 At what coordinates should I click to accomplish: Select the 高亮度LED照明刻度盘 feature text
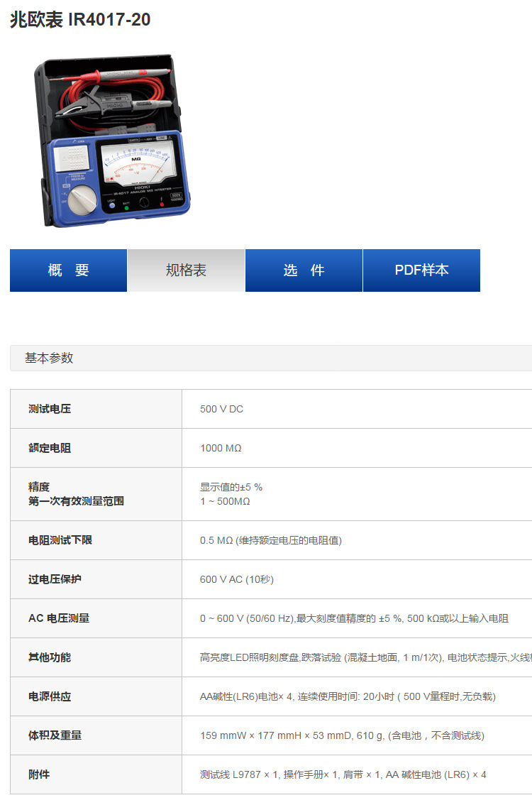coord(366,657)
